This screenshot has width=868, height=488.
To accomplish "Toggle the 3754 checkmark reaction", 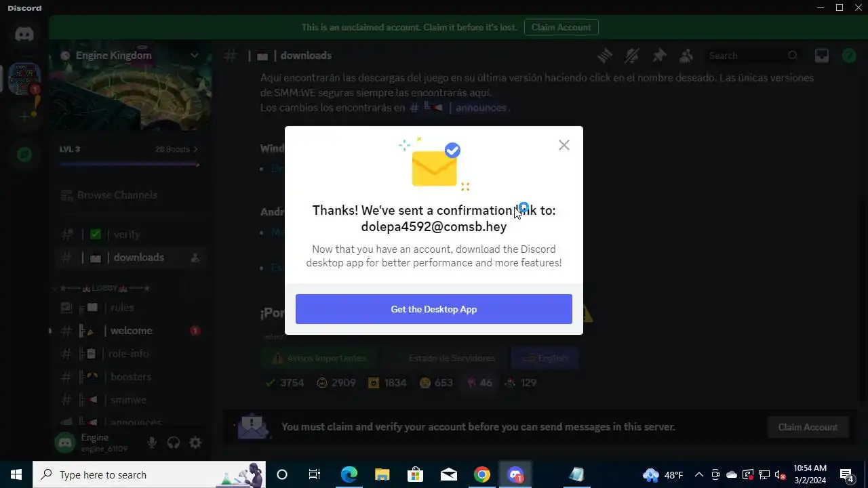I will pos(284,383).
